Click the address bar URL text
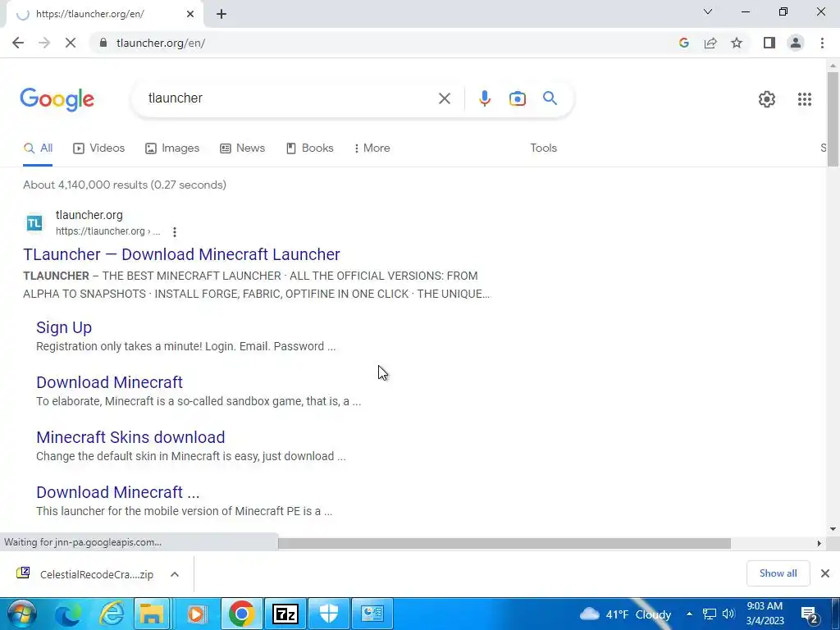 tap(161, 43)
